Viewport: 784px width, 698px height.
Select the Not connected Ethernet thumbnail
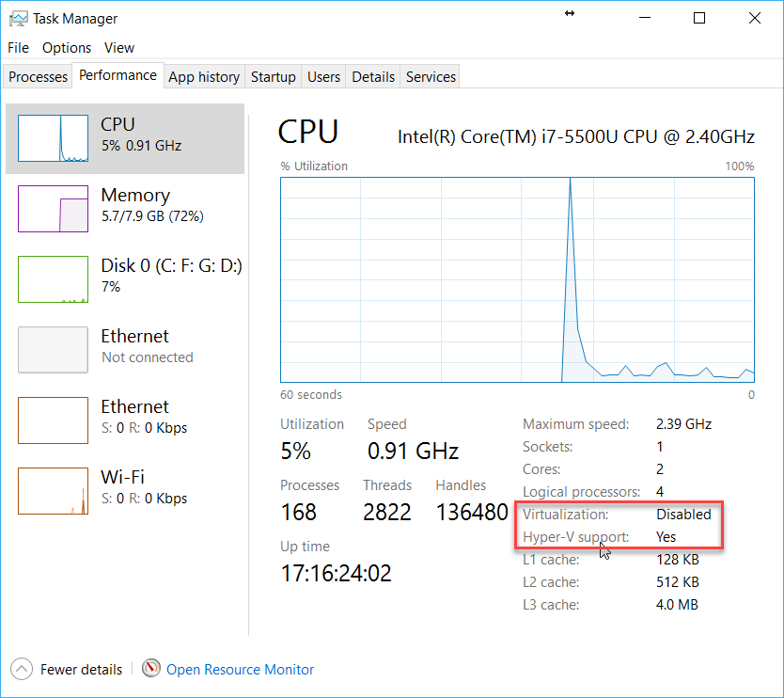point(53,350)
